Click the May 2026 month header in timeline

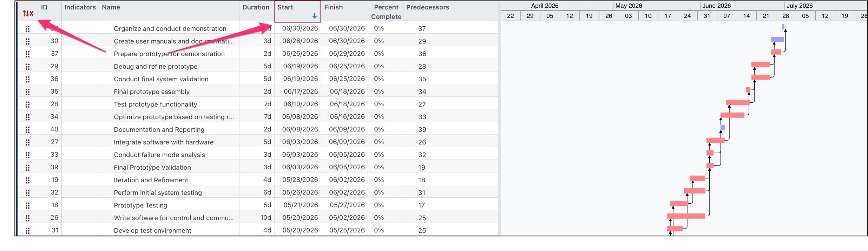629,6
